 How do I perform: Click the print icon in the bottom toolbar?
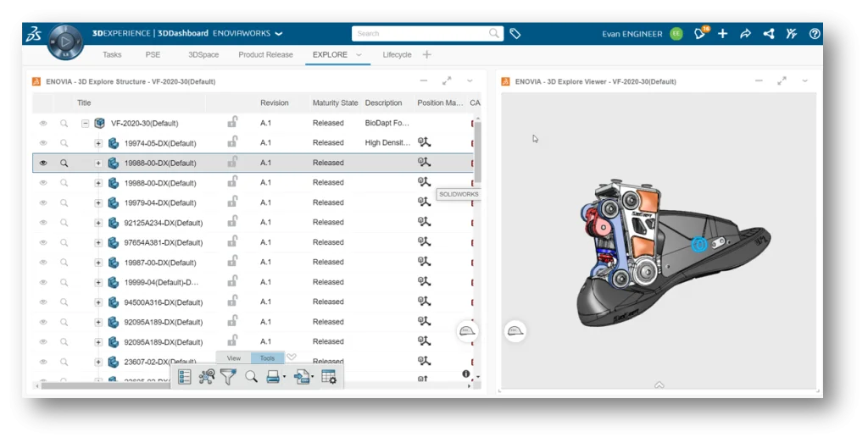point(273,377)
